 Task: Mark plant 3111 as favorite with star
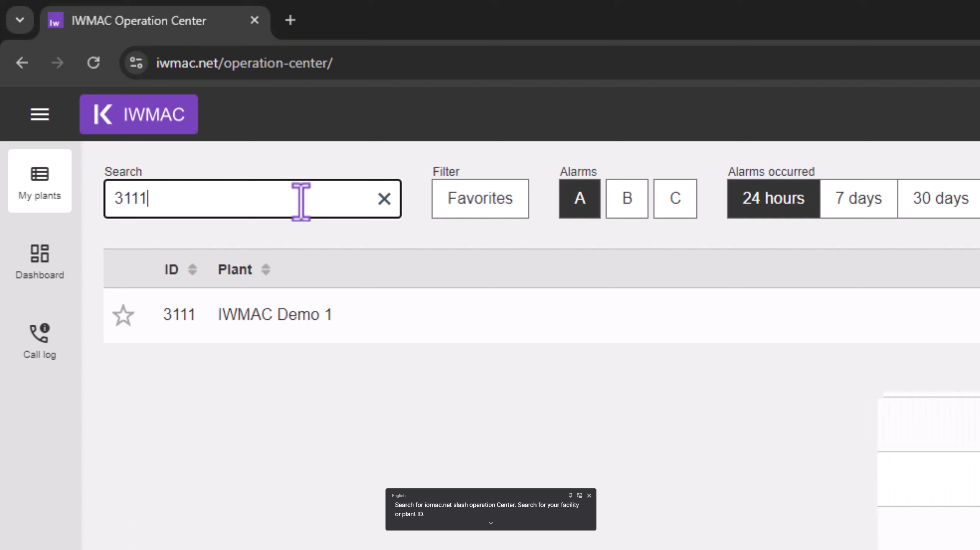[x=123, y=315]
